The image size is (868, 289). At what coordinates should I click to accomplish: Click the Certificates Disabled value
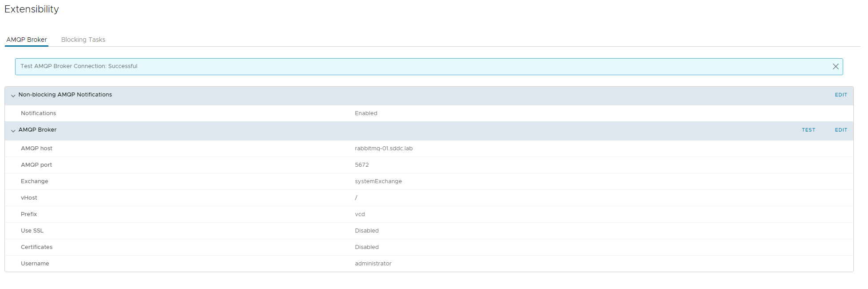pyautogui.click(x=367, y=247)
